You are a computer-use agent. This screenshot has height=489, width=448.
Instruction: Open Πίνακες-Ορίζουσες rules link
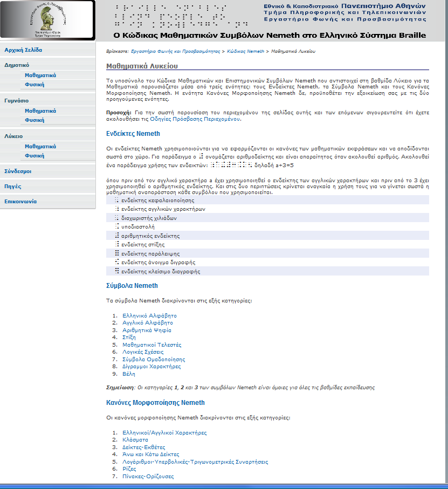click(148, 477)
